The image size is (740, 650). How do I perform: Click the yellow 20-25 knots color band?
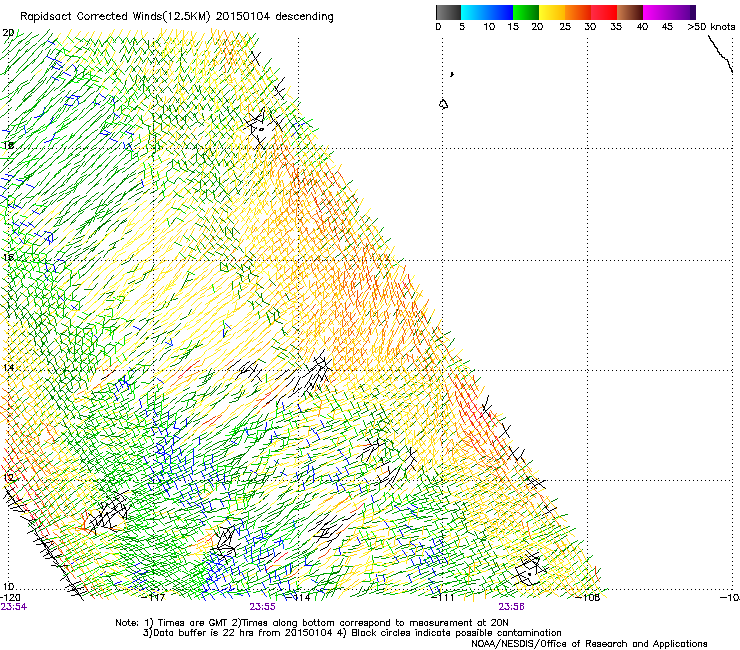click(x=552, y=12)
